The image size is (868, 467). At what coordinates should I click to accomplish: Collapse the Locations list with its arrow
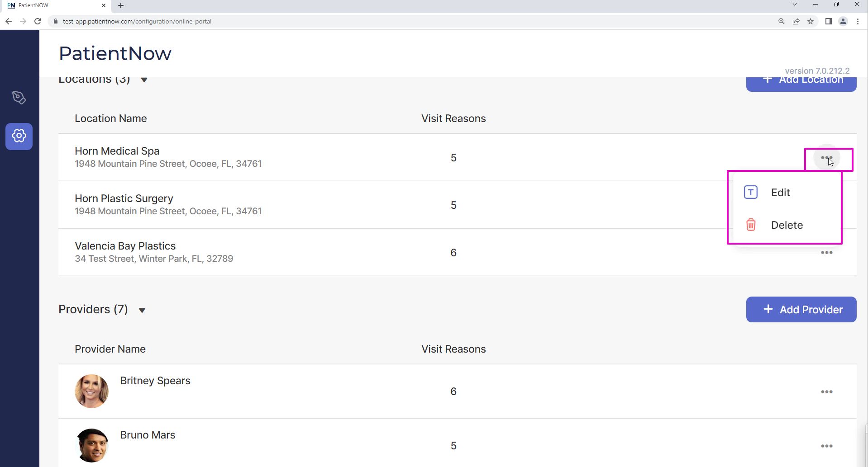(x=144, y=80)
